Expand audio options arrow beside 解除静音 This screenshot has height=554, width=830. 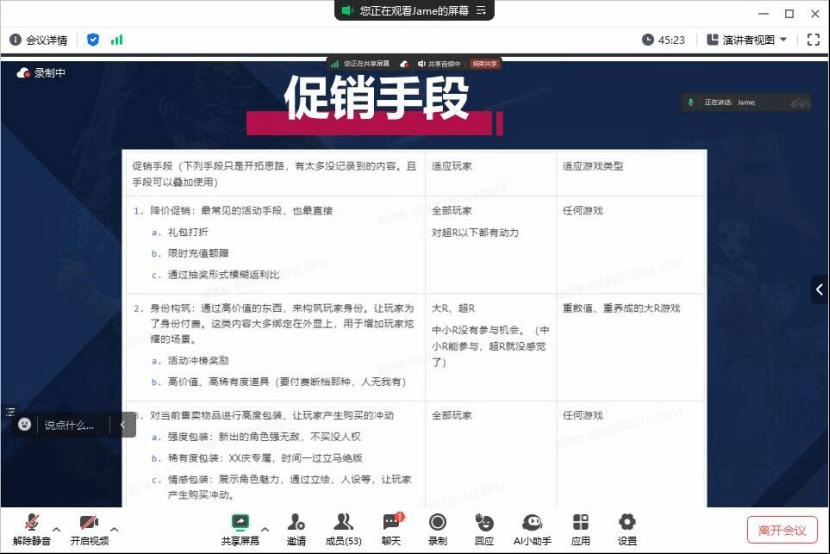click(56, 528)
